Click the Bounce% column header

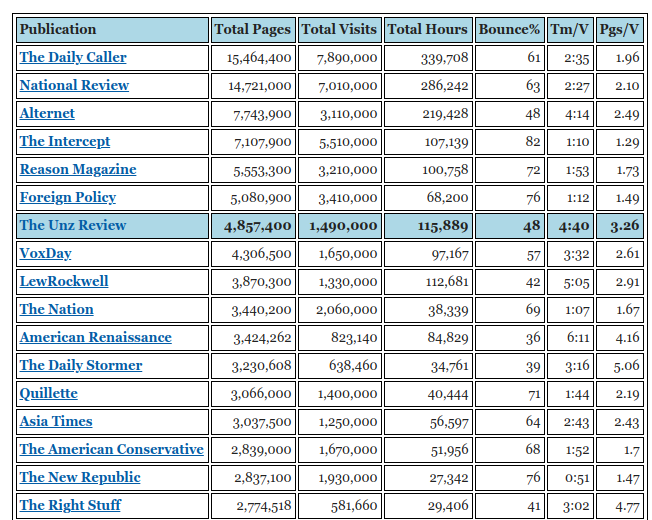point(510,30)
